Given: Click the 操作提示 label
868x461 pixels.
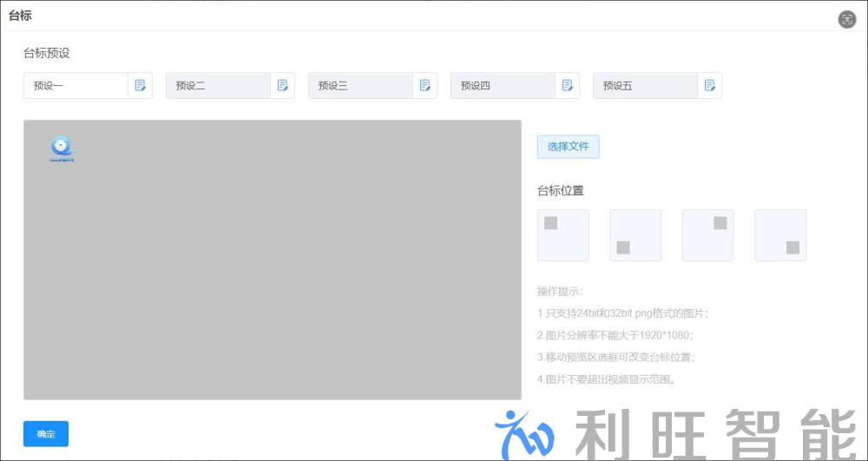Looking at the screenshot, I should [560, 291].
